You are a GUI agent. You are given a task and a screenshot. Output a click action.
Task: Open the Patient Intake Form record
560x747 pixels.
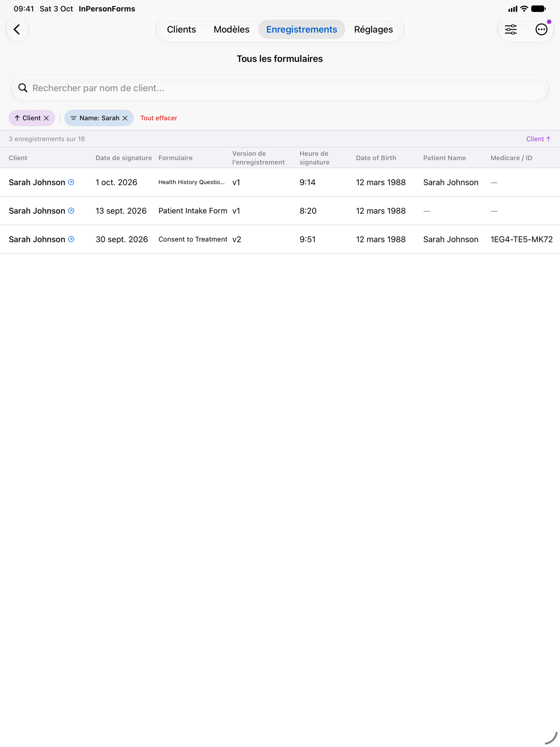(x=193, y=211)
